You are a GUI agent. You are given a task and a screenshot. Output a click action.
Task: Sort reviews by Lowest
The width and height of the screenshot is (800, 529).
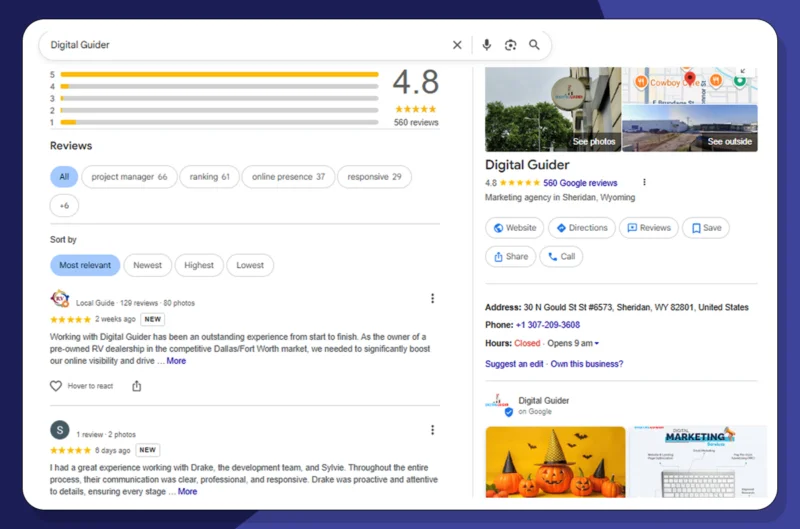250,265
